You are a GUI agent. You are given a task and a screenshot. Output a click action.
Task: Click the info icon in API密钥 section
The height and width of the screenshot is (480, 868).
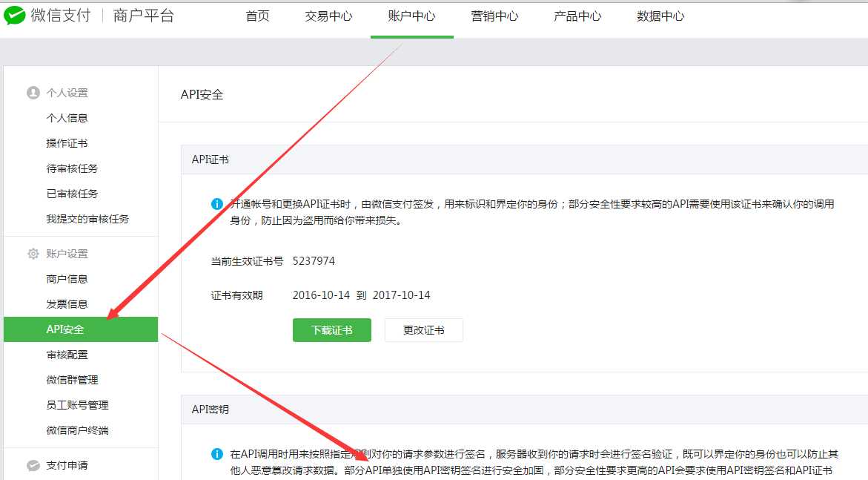click(217, 454)
